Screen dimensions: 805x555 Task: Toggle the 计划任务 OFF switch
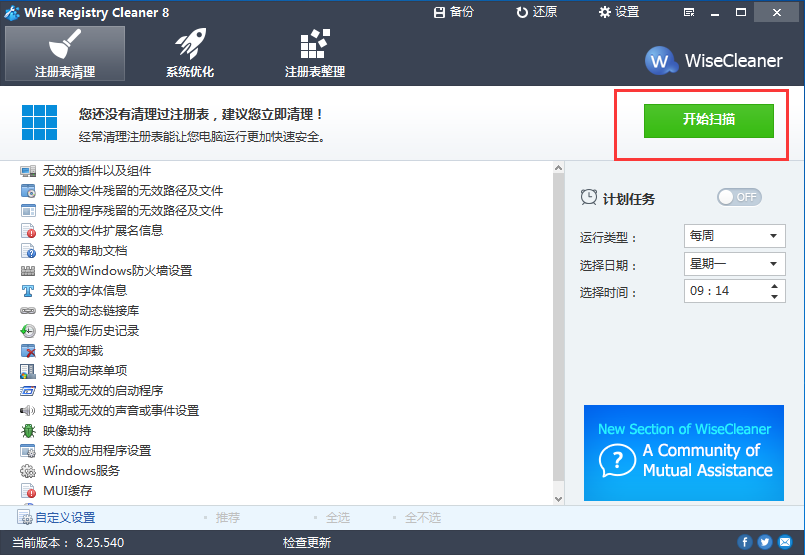point(739,197)
